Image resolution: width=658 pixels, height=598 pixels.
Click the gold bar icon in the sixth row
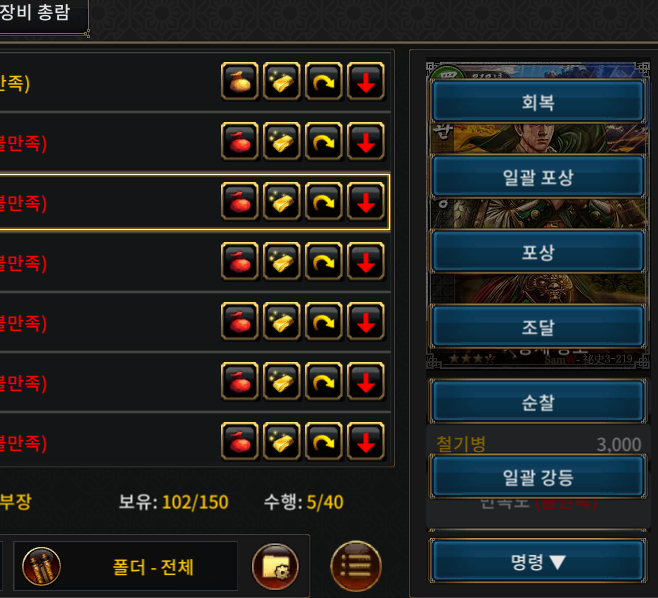pos(282,381)
